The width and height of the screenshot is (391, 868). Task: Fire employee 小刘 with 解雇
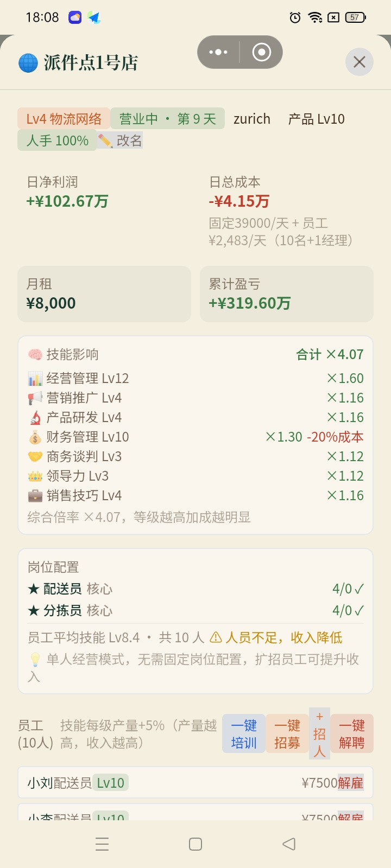click(351, 783)
